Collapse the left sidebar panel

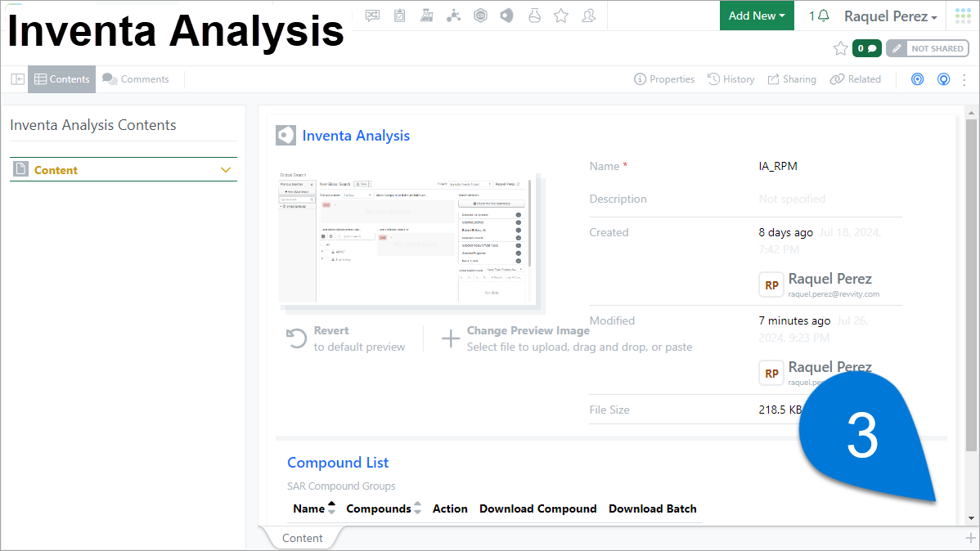coord(17,79)
